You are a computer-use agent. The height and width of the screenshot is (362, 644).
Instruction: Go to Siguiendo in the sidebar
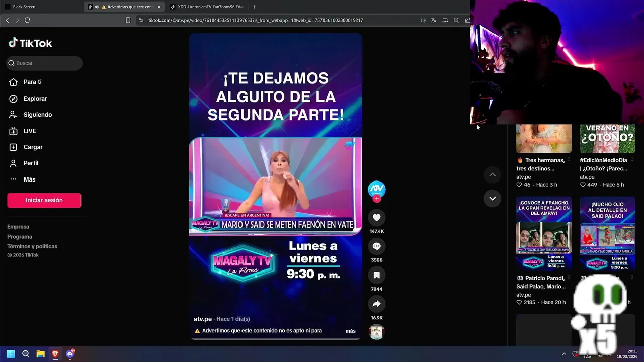click(37, 115)
